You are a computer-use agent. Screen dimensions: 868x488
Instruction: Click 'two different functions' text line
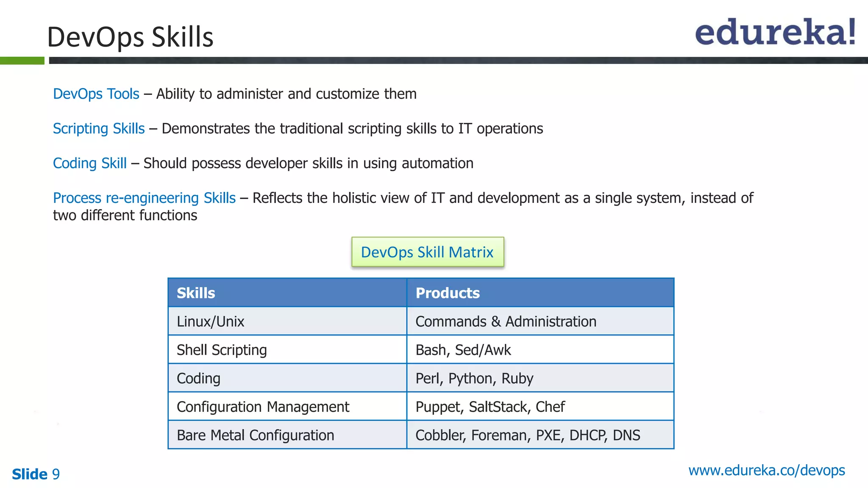point(125,215)
